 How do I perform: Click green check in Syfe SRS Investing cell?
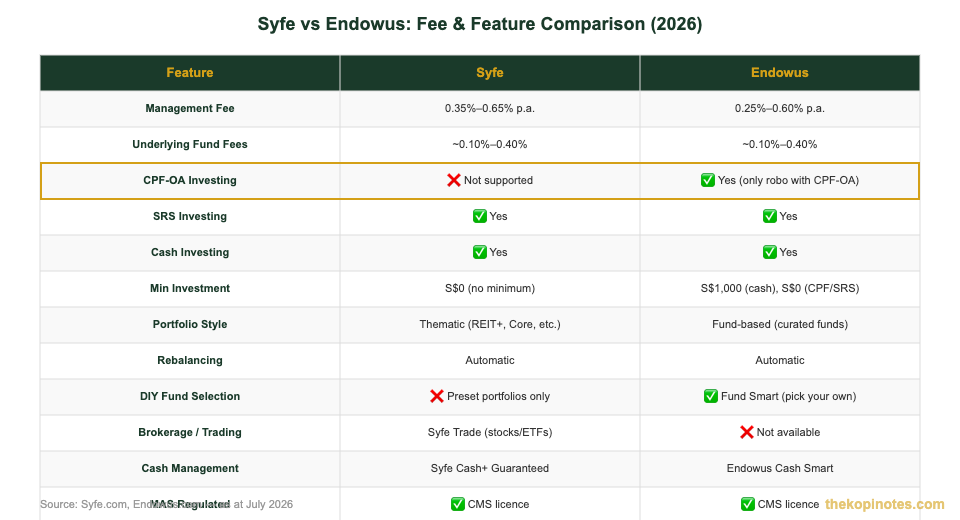[479, 216]
